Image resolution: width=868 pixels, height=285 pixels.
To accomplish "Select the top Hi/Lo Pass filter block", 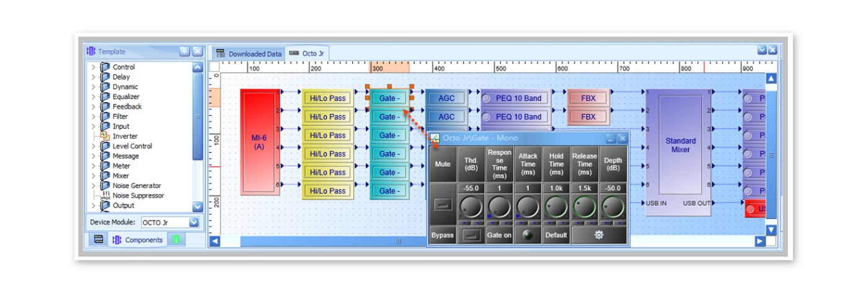I will (x=327, y=98).
